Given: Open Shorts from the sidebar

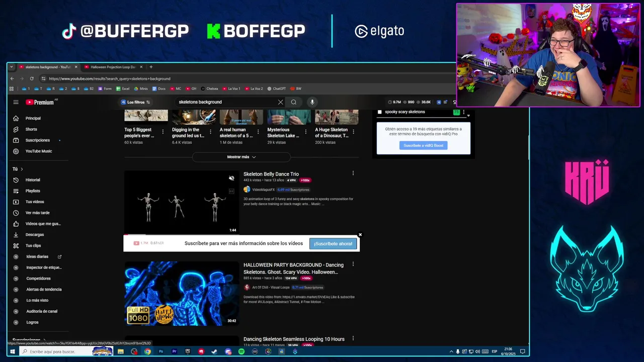Looking at the screenshot, I should tap(31, 129).
